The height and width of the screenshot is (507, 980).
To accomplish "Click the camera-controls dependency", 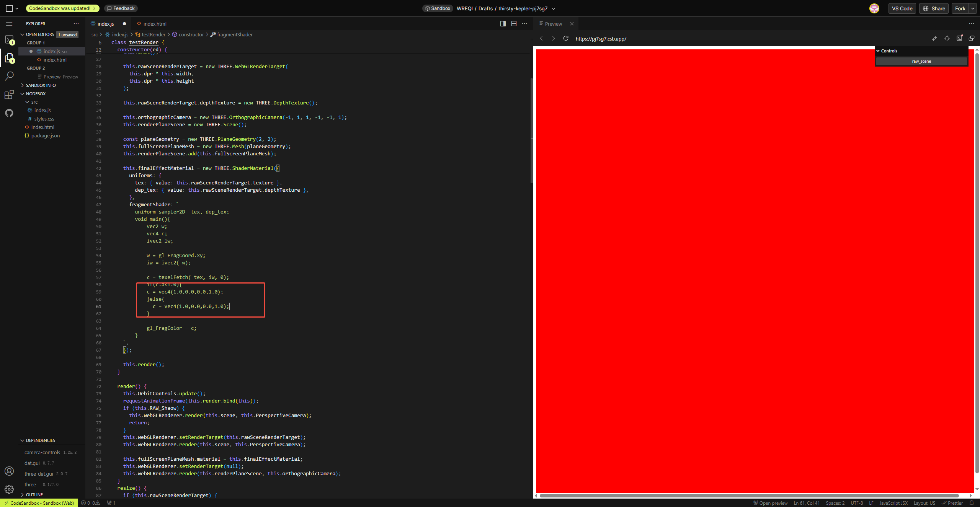I will (x=42, y=452).
